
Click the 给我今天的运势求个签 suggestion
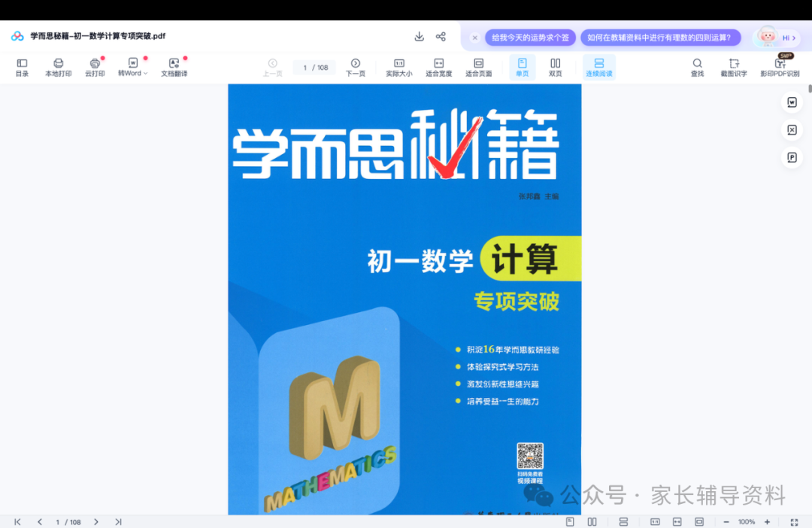[x=530, y=38]
